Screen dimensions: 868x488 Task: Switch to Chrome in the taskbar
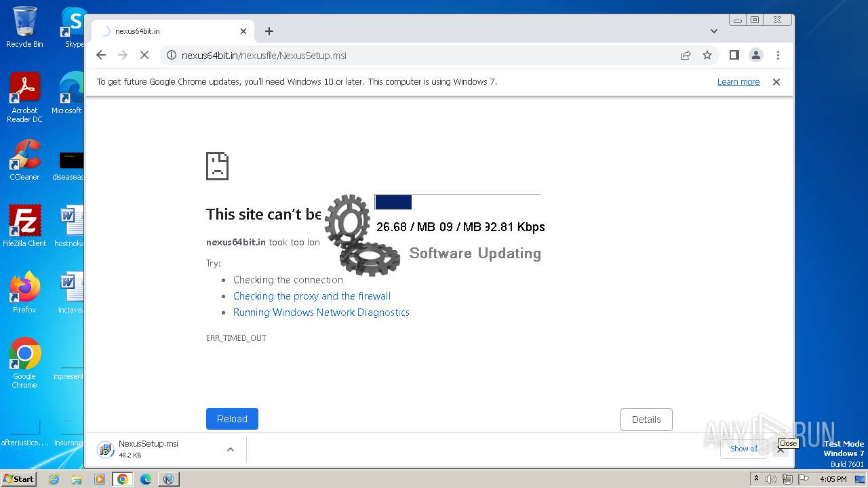click(123, 479)
